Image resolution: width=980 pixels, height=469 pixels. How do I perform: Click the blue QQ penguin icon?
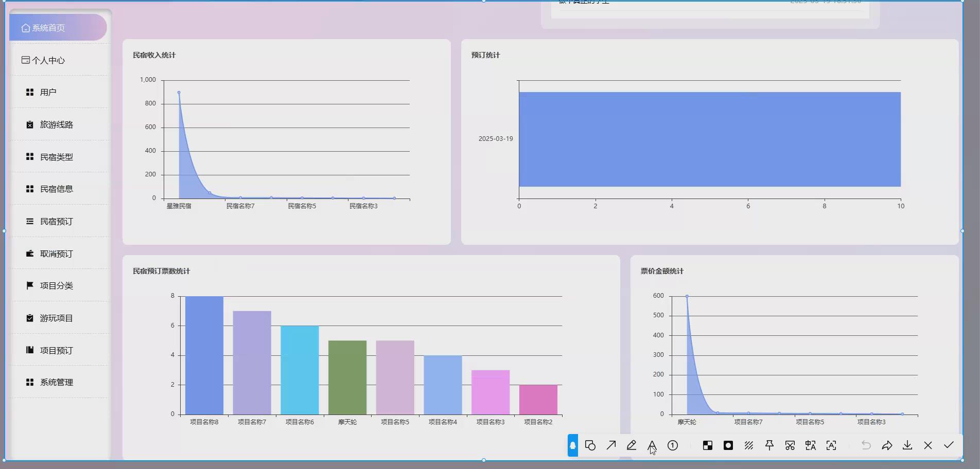click(x=573, y=445)
